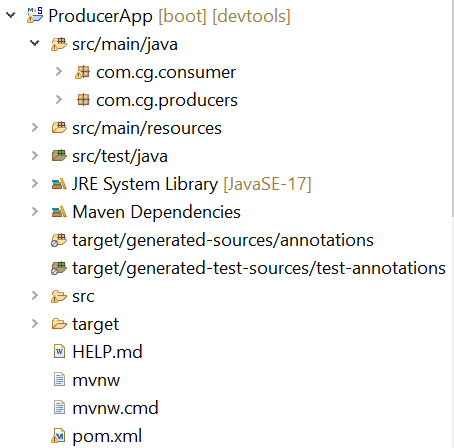
Task: Expand the src/main/resources folder
Action: tap(35, 127)
